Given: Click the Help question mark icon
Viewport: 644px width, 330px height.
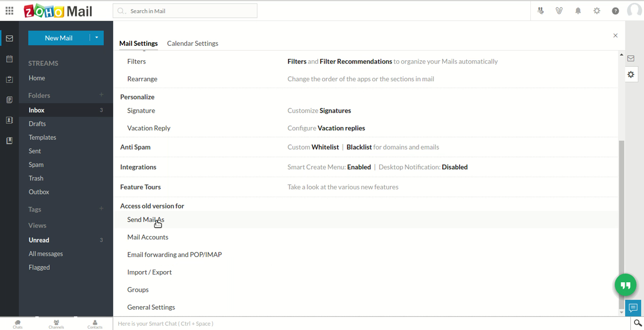Looking at the screenshot, I should (615, 11).
